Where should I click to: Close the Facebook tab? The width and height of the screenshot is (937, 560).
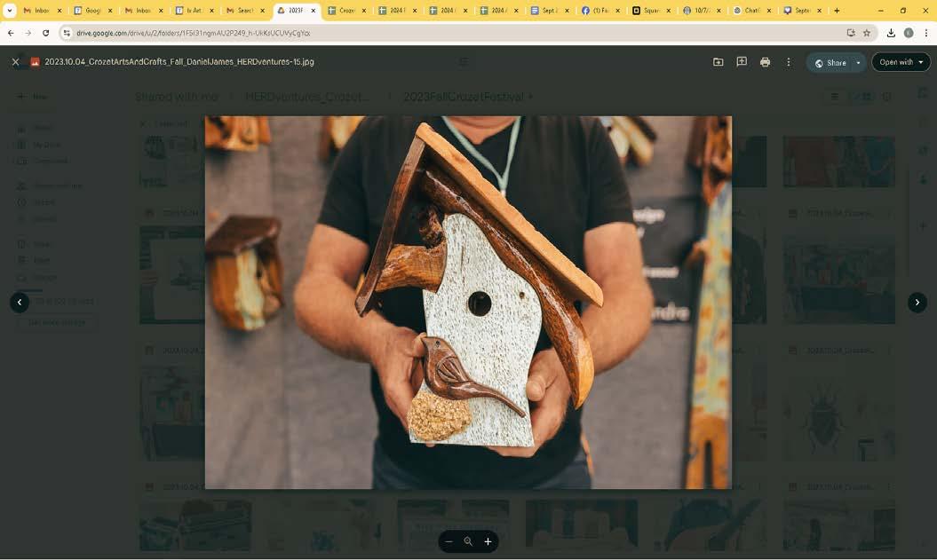pos(618,10)
